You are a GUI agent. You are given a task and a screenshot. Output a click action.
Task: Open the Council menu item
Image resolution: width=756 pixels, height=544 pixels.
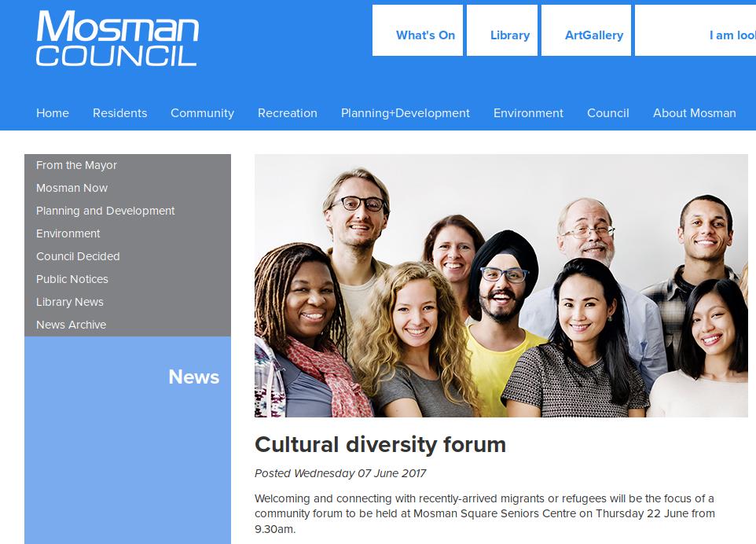coord(608,113)
